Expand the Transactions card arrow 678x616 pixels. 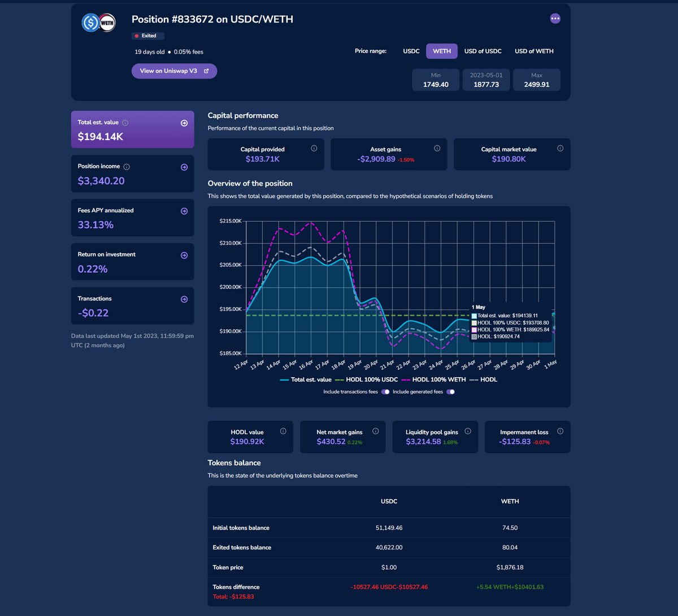tap(184, 299)
